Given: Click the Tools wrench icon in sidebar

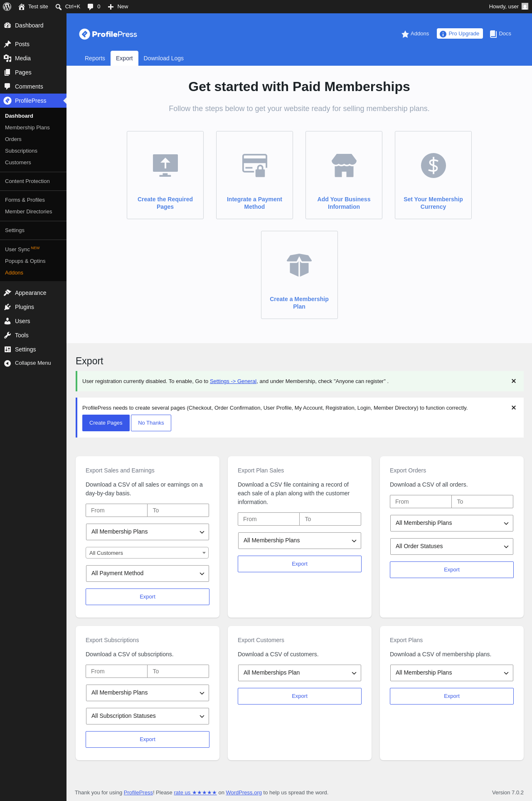Looking at the screenshot, I should tap(7, 335).
